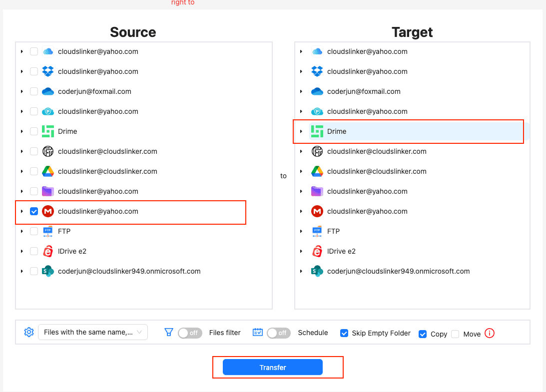546x392 pixels.
Task: Click the MEGA icon in Source list
Action: tap(48, 211)
